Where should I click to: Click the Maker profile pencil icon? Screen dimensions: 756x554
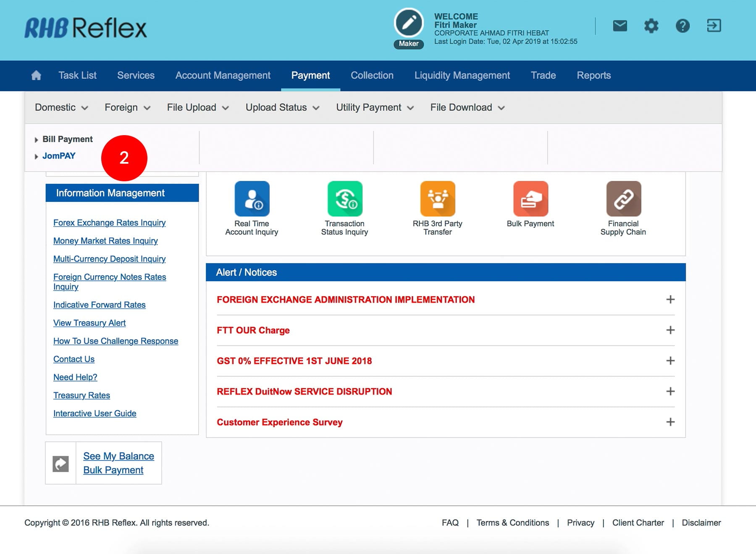(409, 23)
